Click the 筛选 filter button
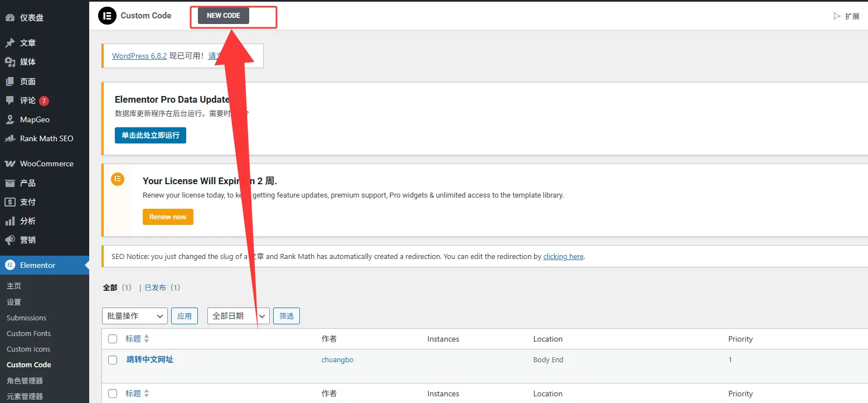 [287, 316]
